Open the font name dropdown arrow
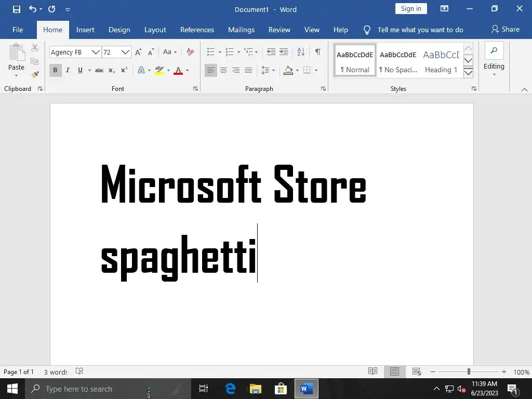Image resolution: width=532 pixels, height=399 pixels. tap(96, 52)
